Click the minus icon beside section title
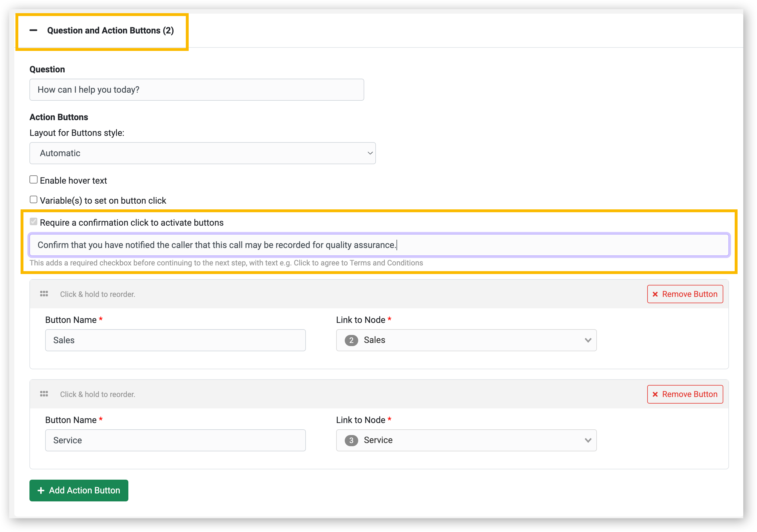 coord(33,30)
